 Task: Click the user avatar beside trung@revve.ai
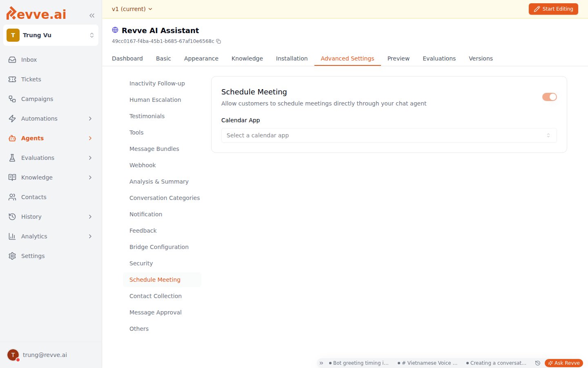tap(13, 355)
